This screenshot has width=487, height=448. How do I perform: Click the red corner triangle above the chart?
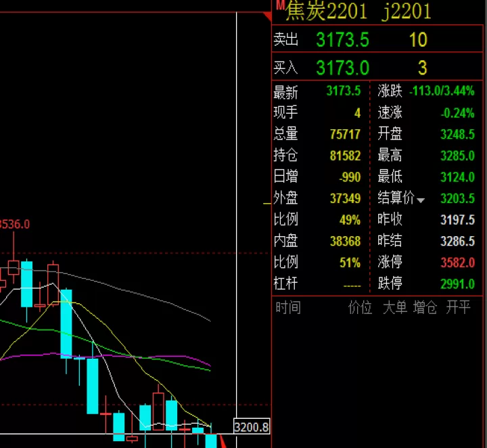tap(267, 16)
